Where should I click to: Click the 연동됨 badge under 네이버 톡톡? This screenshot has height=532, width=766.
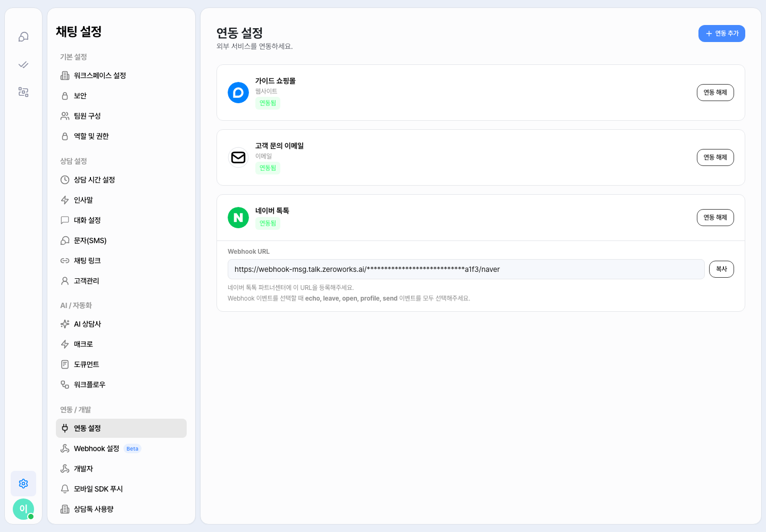(268, 223)
